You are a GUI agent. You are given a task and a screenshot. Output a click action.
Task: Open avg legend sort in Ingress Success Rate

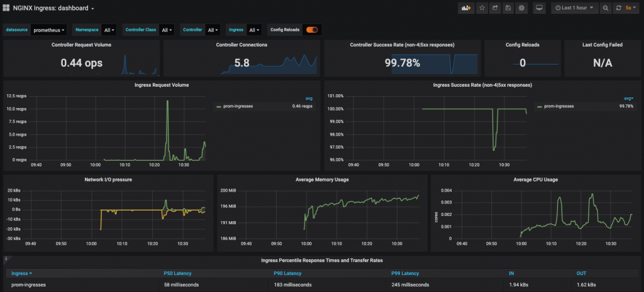tap(628, 98)
